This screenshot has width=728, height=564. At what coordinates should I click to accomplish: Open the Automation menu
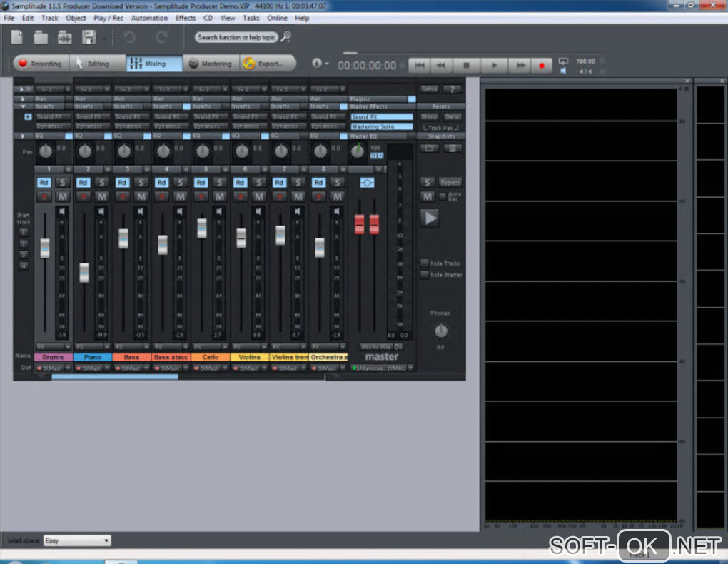(x=149, y=18)
